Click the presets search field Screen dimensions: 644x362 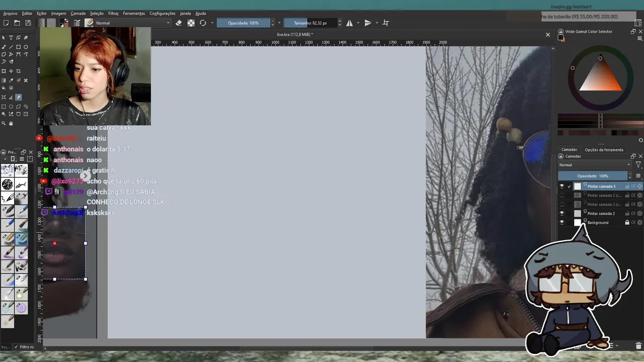pyautogui.click(x=5, y=347)
